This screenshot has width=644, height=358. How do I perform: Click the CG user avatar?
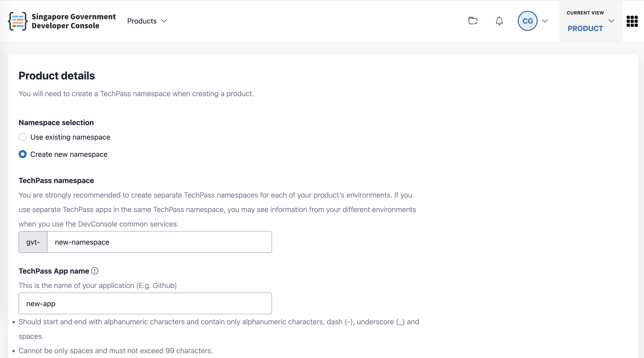527,21
